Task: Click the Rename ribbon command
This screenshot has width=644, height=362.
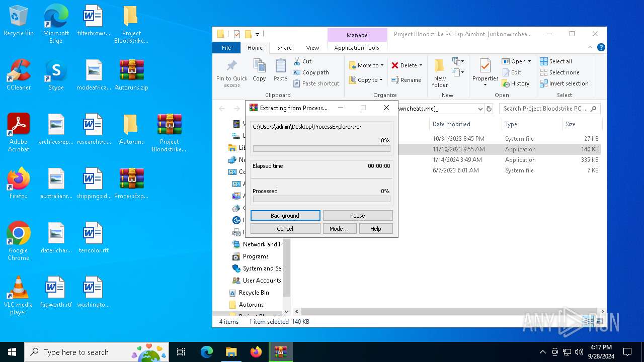Action: pos(406,80)
